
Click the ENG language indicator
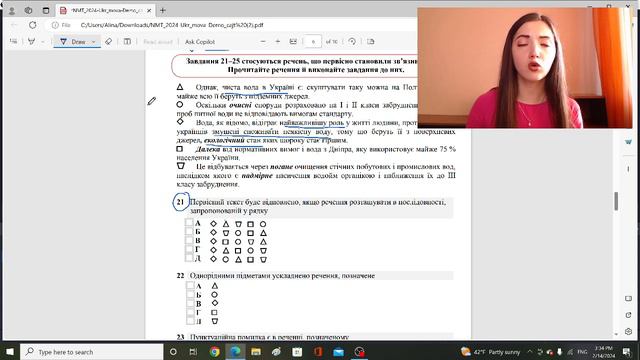[582, 352]
